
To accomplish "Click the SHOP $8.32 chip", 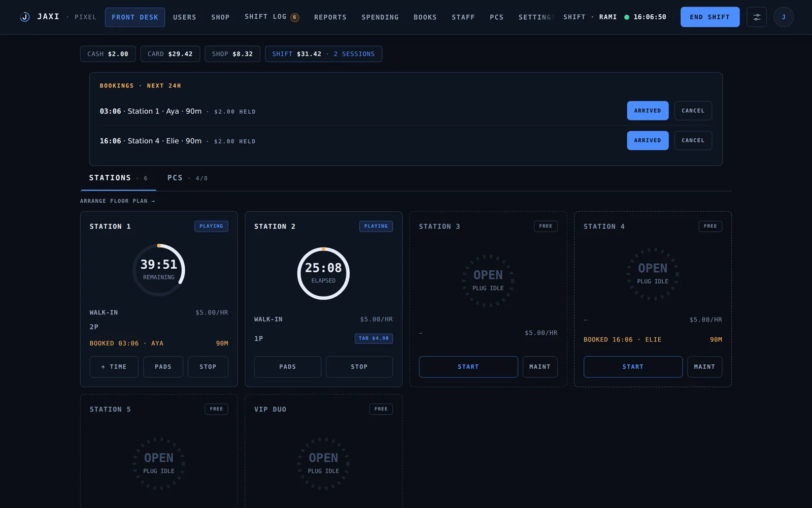I will (x=232, y=54).
